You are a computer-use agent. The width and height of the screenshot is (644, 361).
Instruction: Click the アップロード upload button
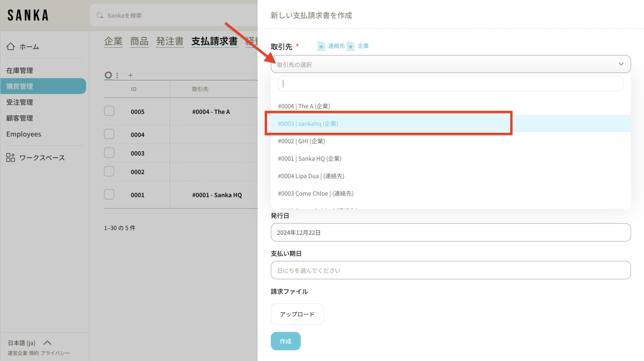(x=297, y=314)
